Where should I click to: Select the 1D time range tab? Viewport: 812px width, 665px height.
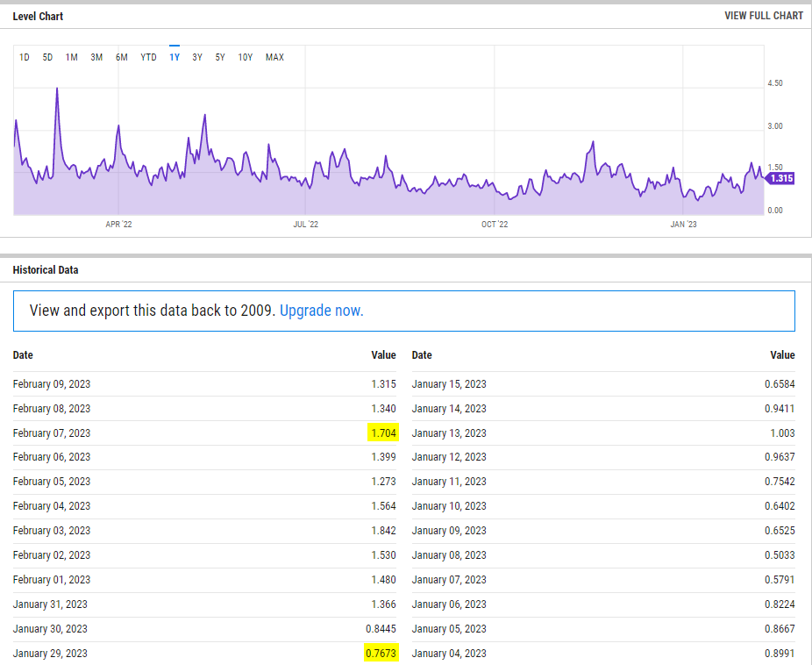tap(25, 58)
